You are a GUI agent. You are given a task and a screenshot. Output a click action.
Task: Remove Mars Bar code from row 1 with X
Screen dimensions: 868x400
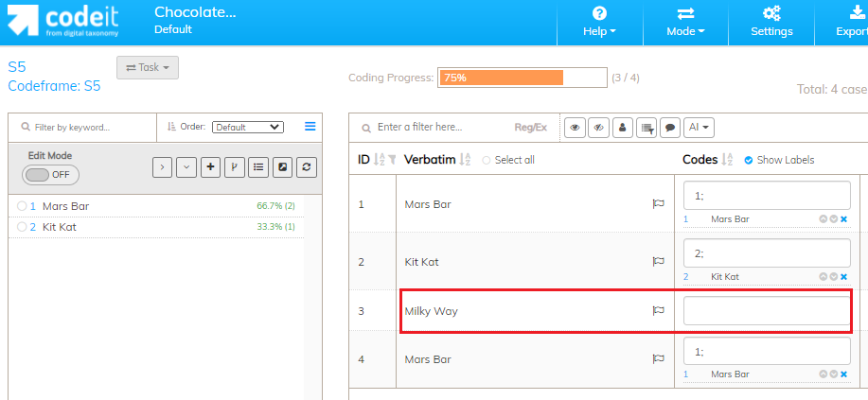843,219
